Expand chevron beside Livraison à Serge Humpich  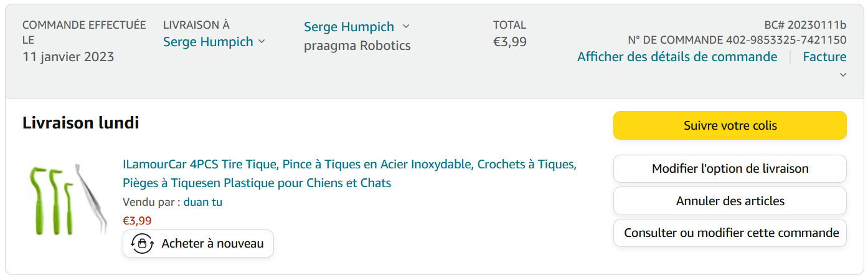[262, 42]
